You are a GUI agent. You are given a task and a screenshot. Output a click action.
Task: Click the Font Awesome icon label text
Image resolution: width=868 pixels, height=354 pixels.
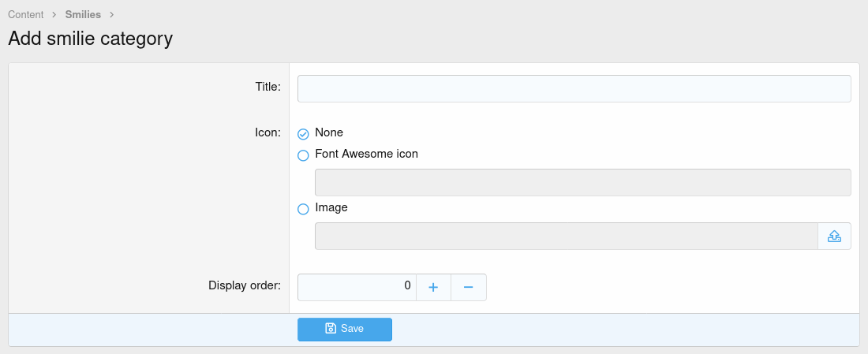click(366, 154)
